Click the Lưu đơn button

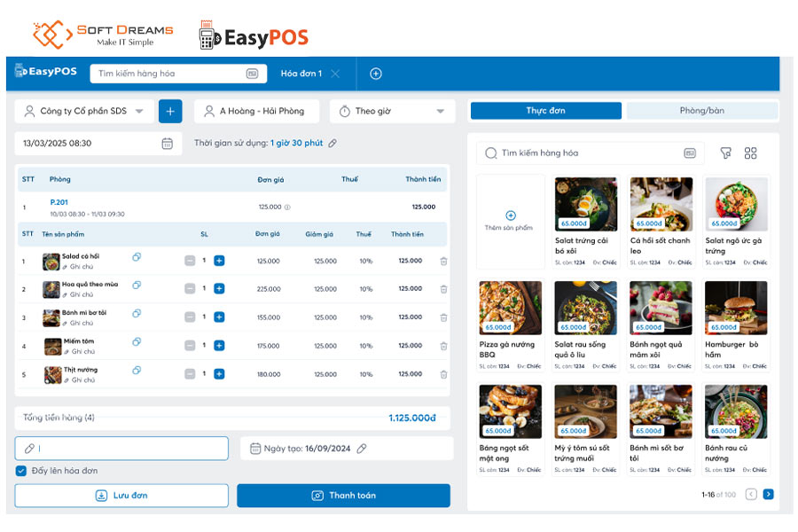point(121,496)
